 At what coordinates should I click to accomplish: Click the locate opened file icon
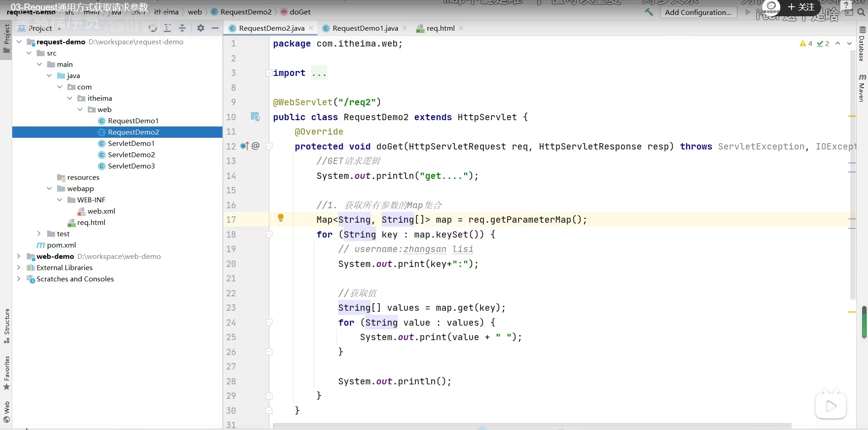[x=153, y=28]
